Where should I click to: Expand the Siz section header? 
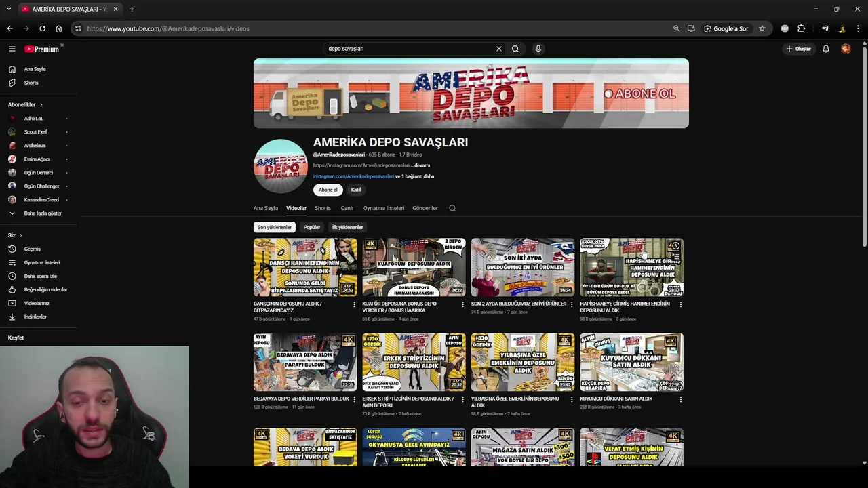tap(15, 235)
